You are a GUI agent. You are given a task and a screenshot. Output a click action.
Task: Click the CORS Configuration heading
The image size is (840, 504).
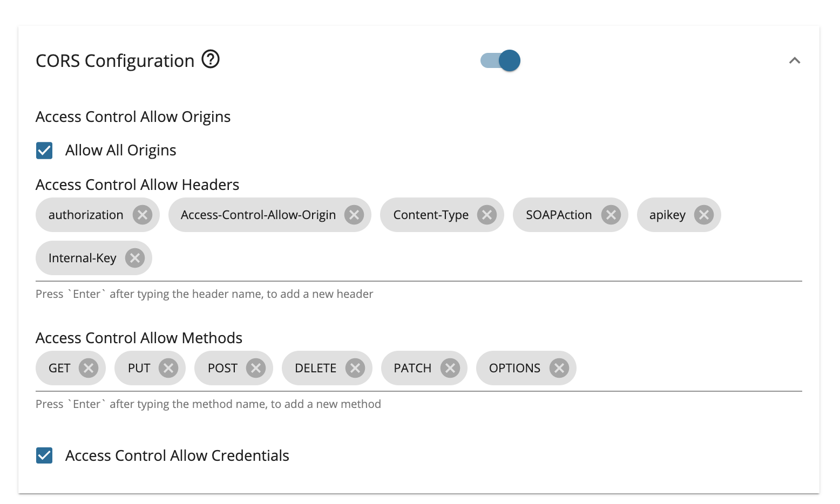114,60
